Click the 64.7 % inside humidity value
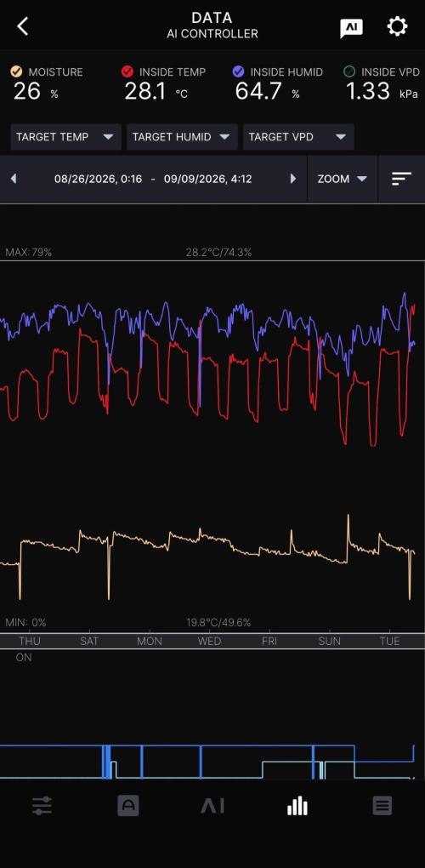Viewport: 425px width, 868px height. click(268, 91)
